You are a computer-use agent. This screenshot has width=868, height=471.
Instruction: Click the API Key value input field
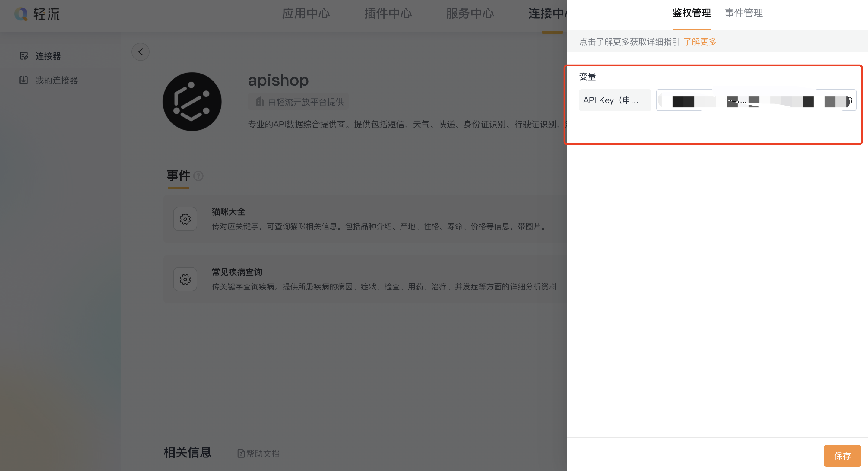[756, 100]
